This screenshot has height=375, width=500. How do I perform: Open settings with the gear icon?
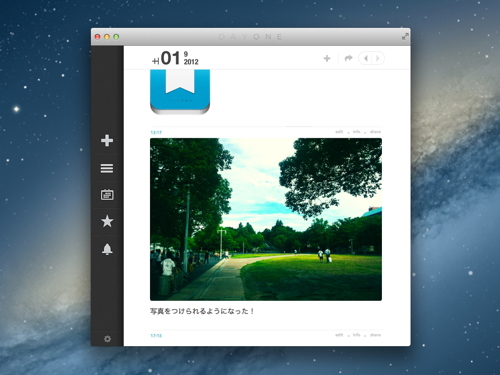click(107, 339)
